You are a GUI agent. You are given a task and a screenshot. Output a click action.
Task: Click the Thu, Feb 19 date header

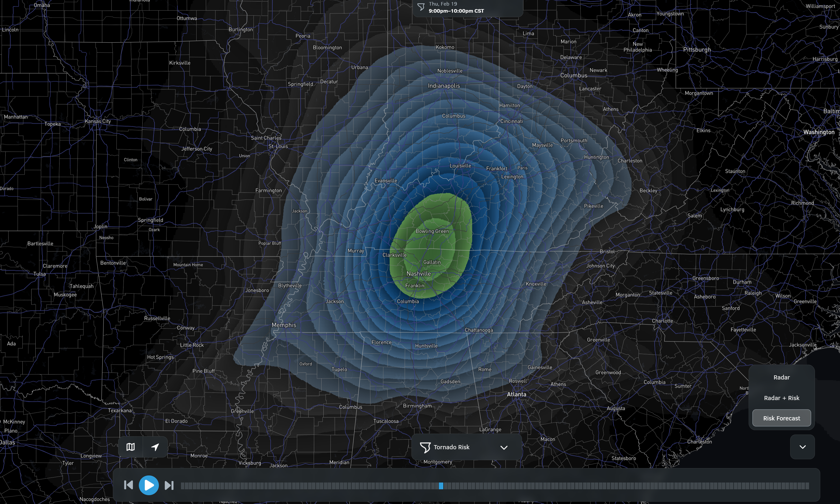(443, 4)
